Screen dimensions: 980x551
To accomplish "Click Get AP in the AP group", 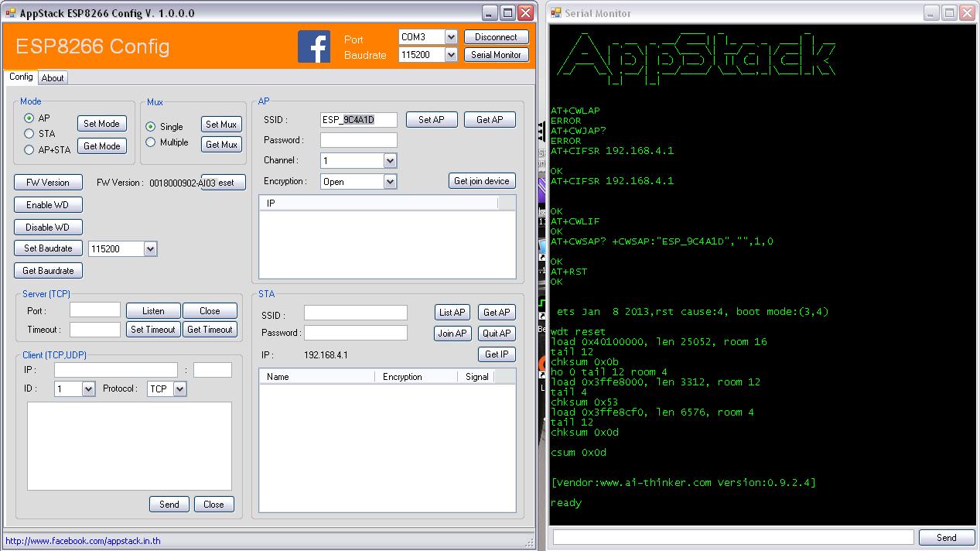I will 490,120.
